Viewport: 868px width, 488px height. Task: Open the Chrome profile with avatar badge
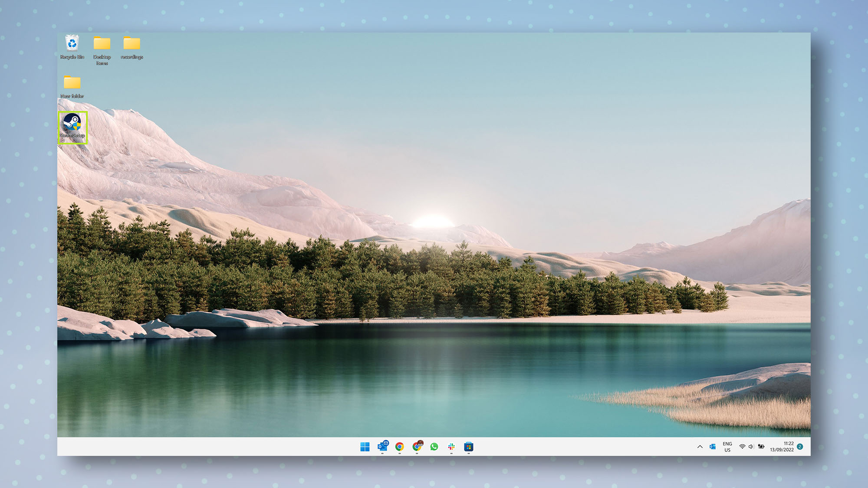click(x=417, y=446)
